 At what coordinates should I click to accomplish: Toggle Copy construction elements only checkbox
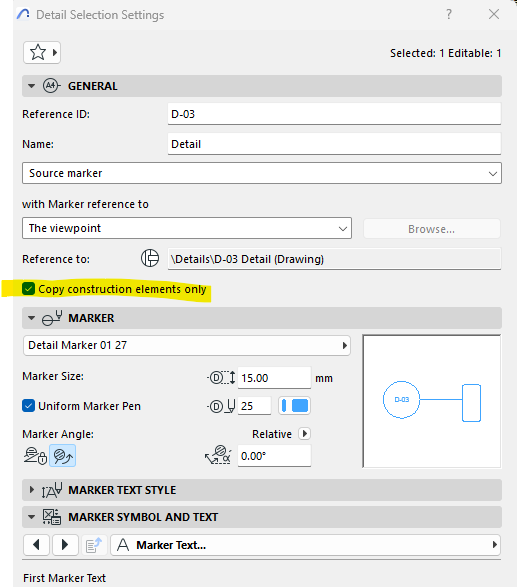28,289
